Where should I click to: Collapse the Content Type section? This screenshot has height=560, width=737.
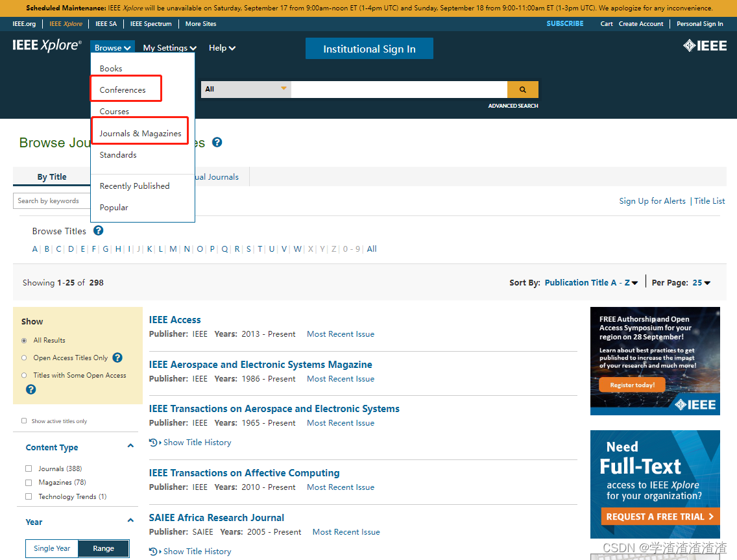(x=130, y=446)
